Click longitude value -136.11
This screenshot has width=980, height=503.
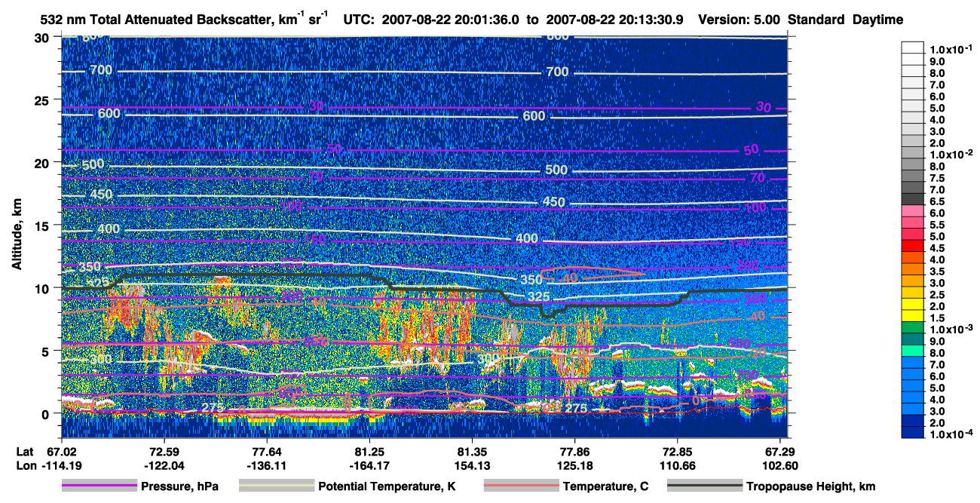(x=267, y=465)
